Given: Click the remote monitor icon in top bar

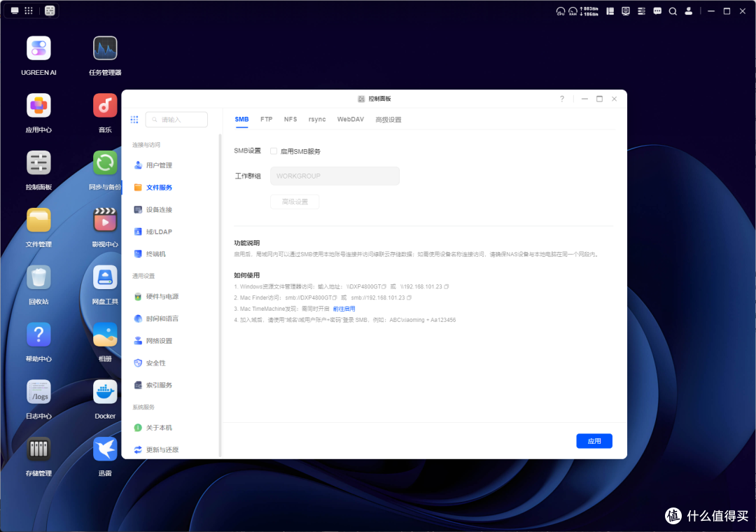Looking at the screenshot, I should tap(626, 11).
